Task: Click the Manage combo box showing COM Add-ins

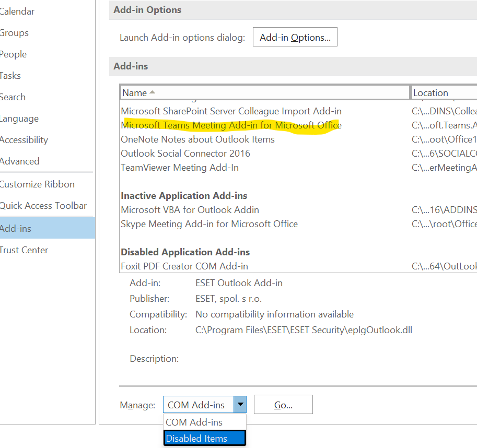Action: click(x=205, y=405)
